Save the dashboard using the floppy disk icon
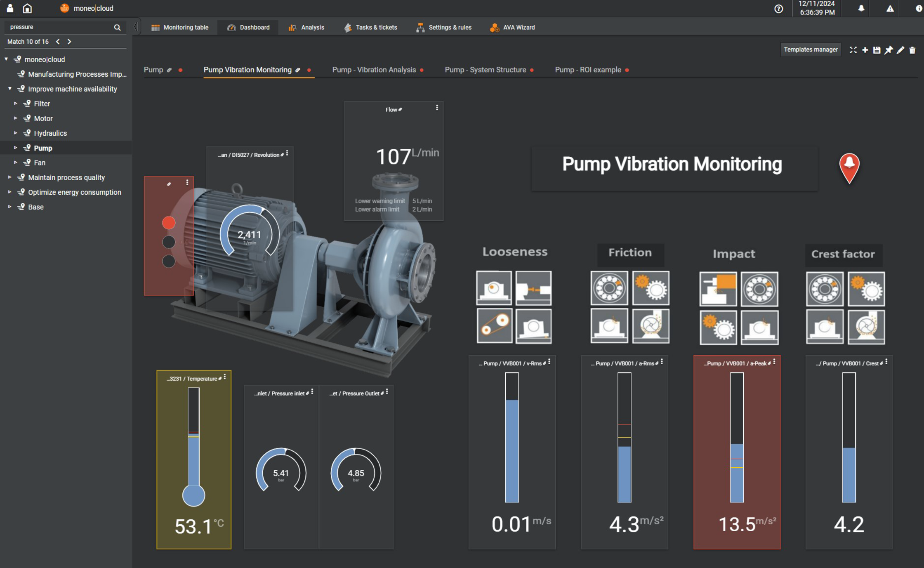This screenshot has width=924, height=568. pyautogui.click(x=877, y=49)
